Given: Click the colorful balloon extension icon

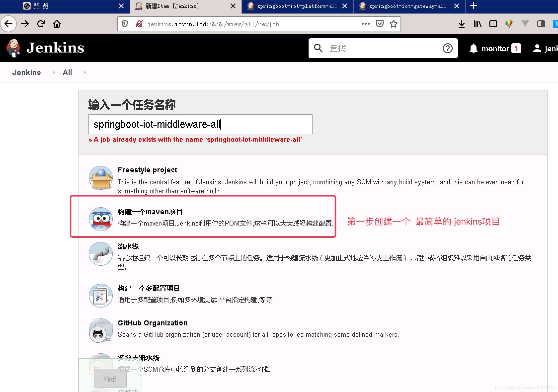Looking at the screenshot, I should (x=509, y=24).
